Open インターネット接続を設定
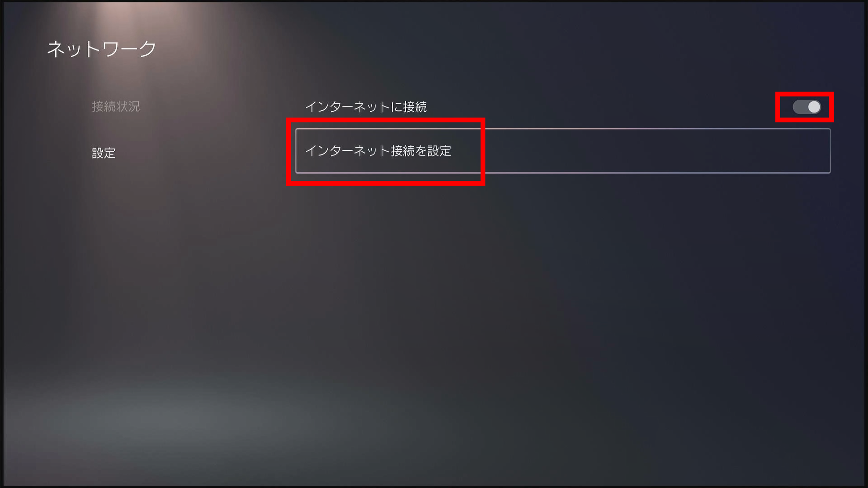The width and height of the screenshot is (868, 488). pyautogui.click(x=563, y=151)
